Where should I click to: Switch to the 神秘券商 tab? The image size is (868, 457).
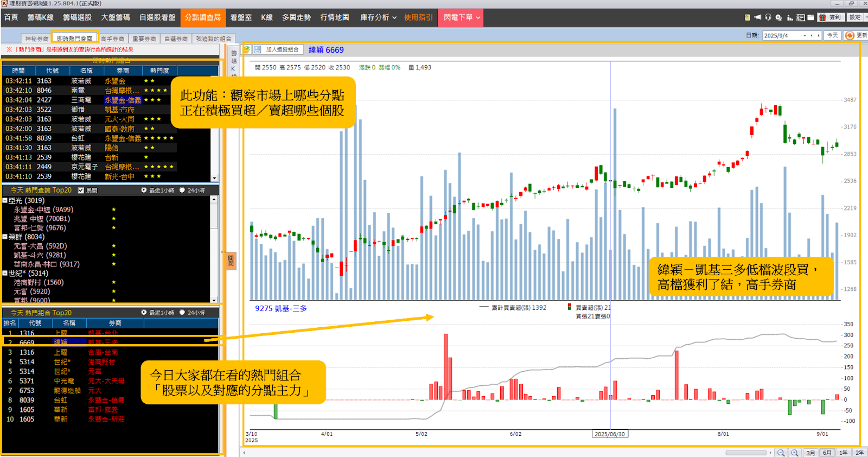point(36,39)
